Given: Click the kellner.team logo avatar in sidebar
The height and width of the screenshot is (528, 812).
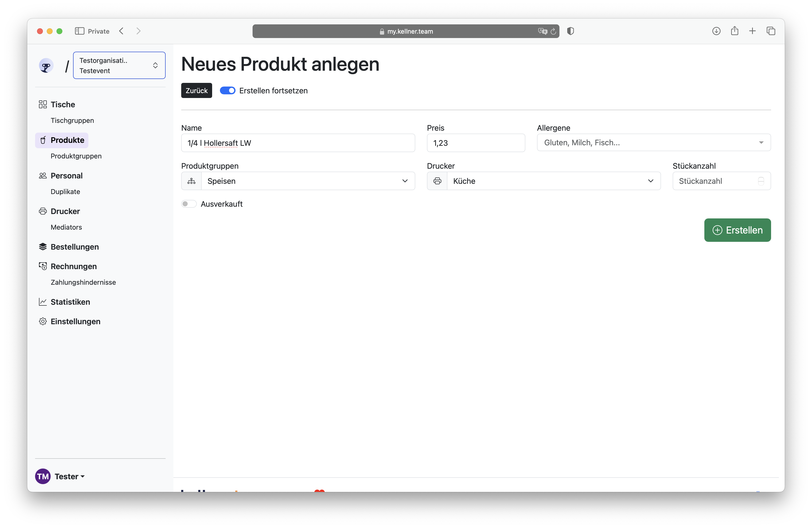Looking at the screenshot, I should 46,65.
